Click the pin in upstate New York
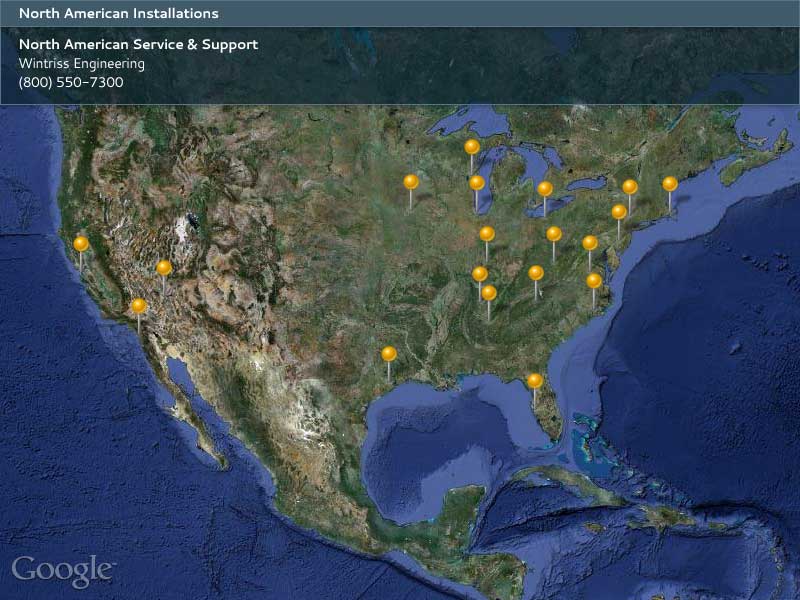The image size is (800, 600). tap(630, 187)
